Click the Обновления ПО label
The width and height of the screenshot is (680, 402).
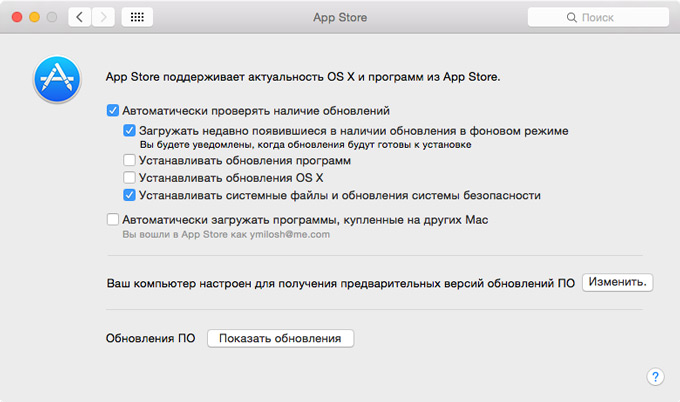pyautogui.click(x=150, y=338)
